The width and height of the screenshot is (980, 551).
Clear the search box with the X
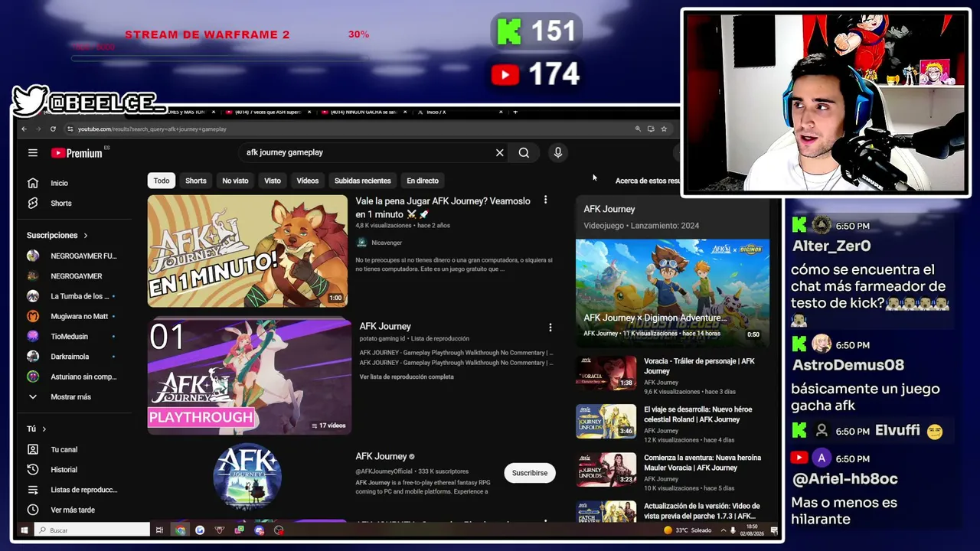pyautogui.click(x=500, y=152)
